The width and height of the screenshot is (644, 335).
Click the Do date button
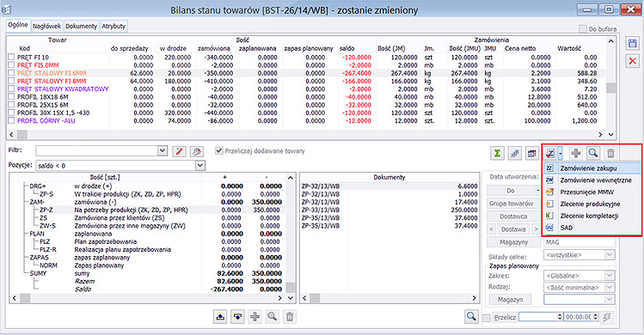click(511, 191)
